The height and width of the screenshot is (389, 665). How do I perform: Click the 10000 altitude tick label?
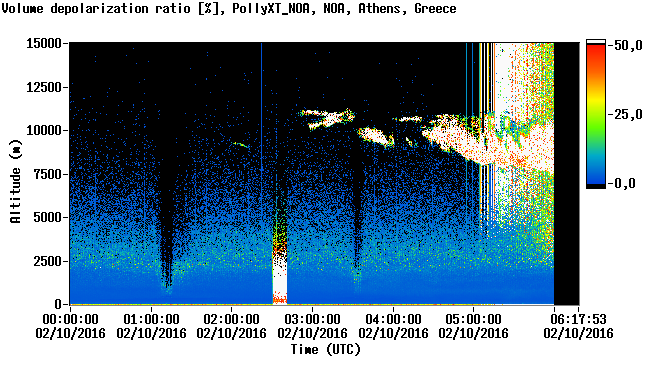click(44, 130)
